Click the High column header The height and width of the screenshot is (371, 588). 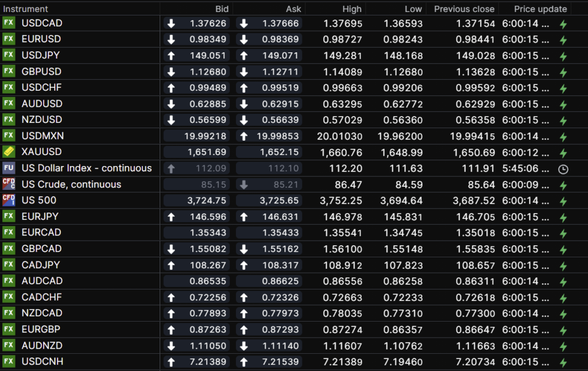(352, 9)
